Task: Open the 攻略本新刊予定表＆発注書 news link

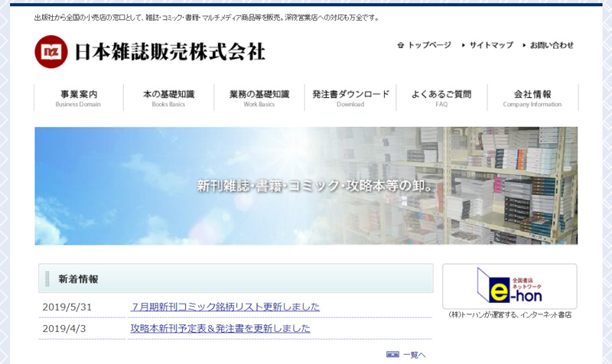Action: coord(220,328)
